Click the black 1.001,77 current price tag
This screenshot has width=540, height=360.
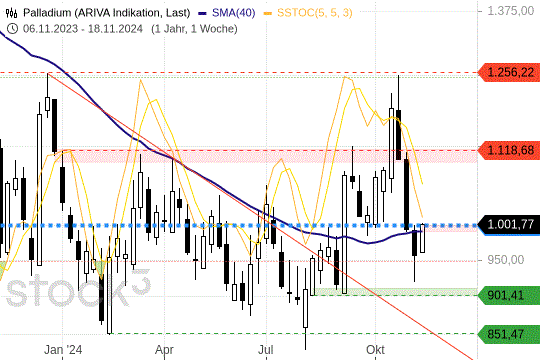pyautogui.click(x=509, y=225)
